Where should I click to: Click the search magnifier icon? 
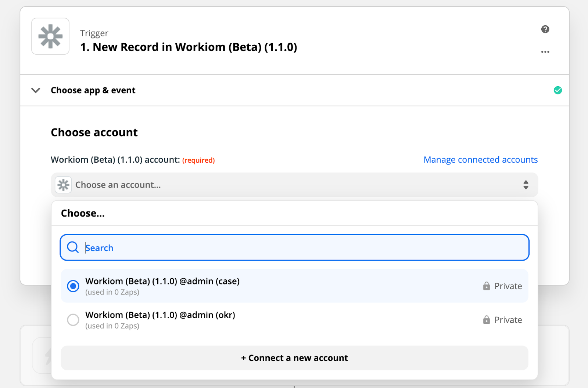coord(72,247)
